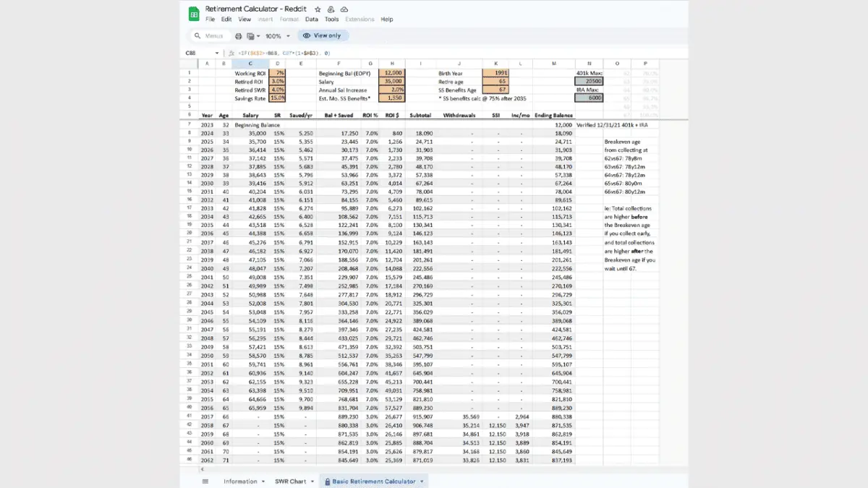Image resolution: width=868 pixels, height=488 pixels.
Task: Open the name box dropdown arrow
Action: pos(217,53)
